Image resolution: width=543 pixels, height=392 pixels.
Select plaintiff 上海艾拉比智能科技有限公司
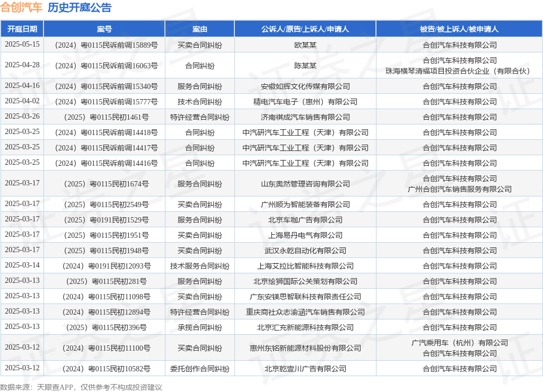(x=305, y=266)
